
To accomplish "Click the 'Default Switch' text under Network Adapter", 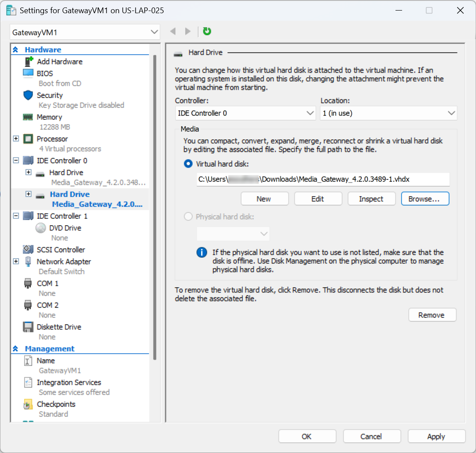I will point(62,271).
